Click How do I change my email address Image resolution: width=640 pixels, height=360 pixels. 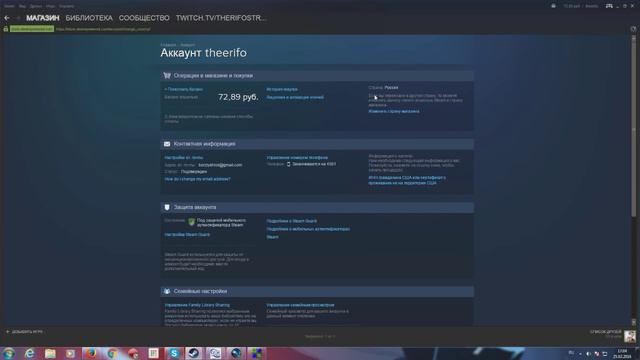(198, 179)
